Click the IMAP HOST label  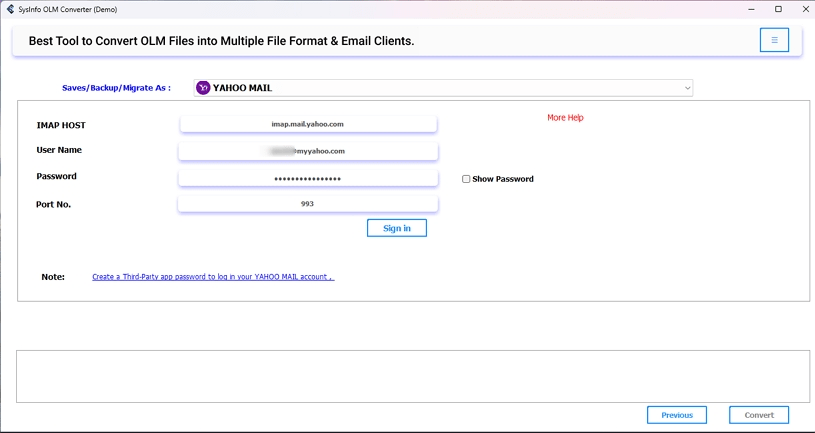[61, 125]
